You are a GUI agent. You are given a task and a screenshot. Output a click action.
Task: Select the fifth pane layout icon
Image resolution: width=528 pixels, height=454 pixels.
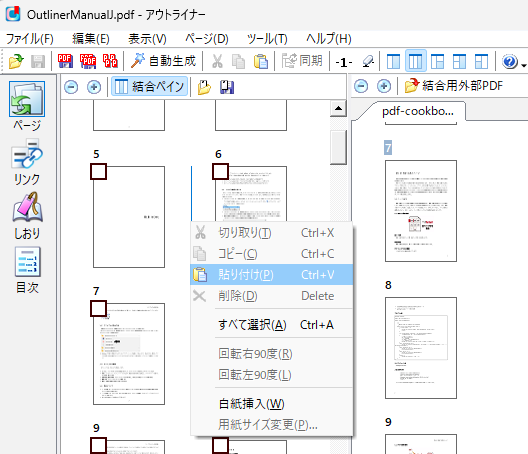[481, 61]
